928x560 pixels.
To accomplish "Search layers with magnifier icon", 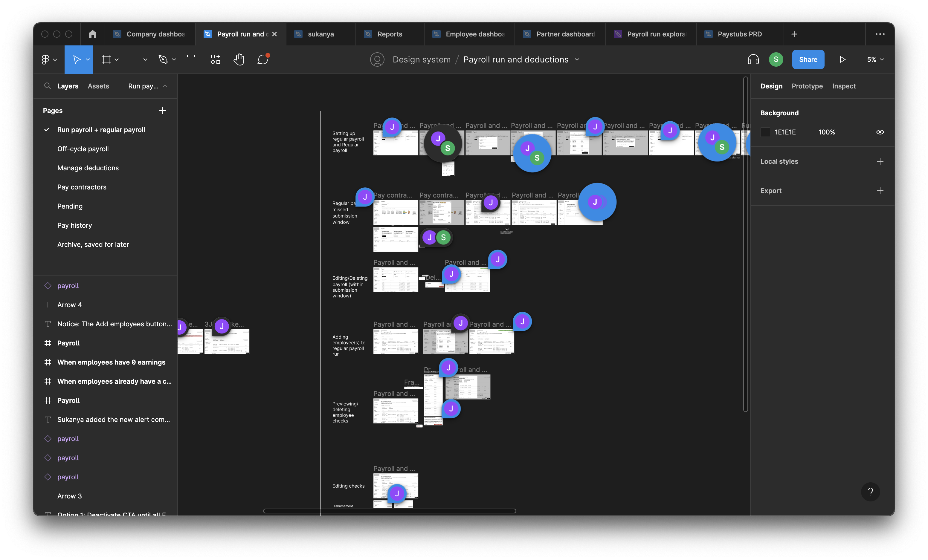I will pos(48,86).
